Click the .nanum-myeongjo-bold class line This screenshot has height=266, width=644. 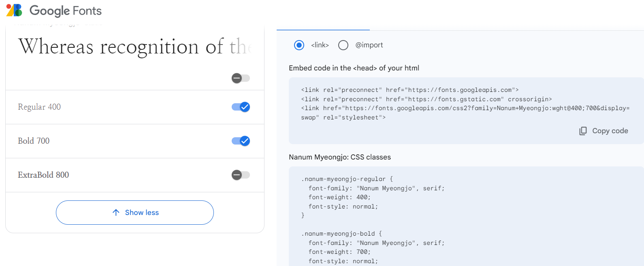[341, 234]
